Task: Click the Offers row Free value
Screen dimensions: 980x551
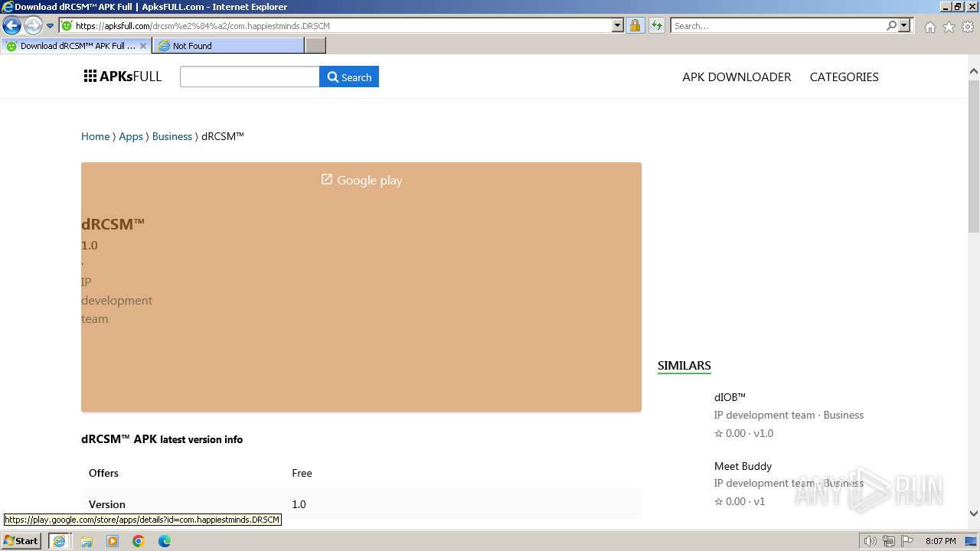Action: [x=302, y=473]
